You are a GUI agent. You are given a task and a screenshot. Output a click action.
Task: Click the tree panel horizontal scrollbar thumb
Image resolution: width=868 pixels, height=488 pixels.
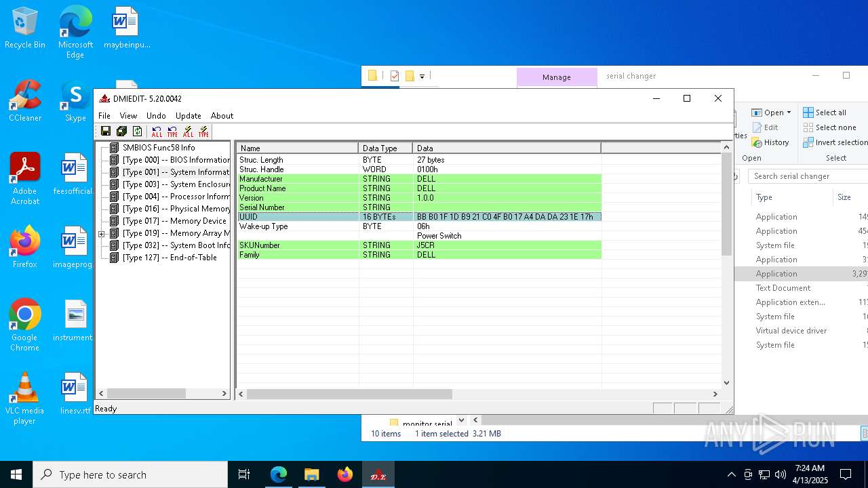pyautogui.click(x=146, y=393)
